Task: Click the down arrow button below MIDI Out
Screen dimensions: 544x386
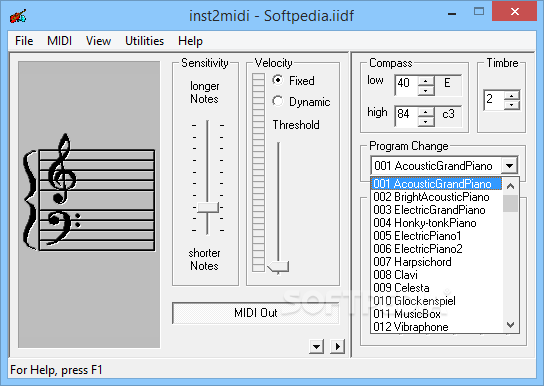Action: [x=316, y=346]
